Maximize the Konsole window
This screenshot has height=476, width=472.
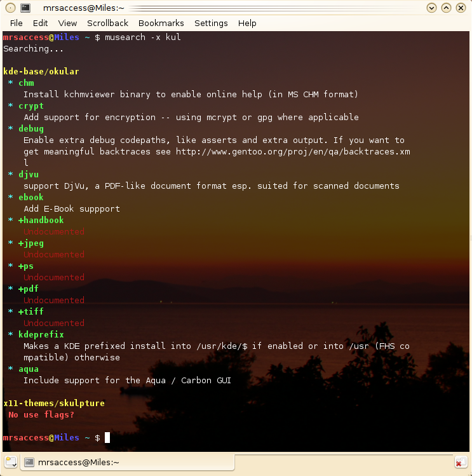(447, 8)
